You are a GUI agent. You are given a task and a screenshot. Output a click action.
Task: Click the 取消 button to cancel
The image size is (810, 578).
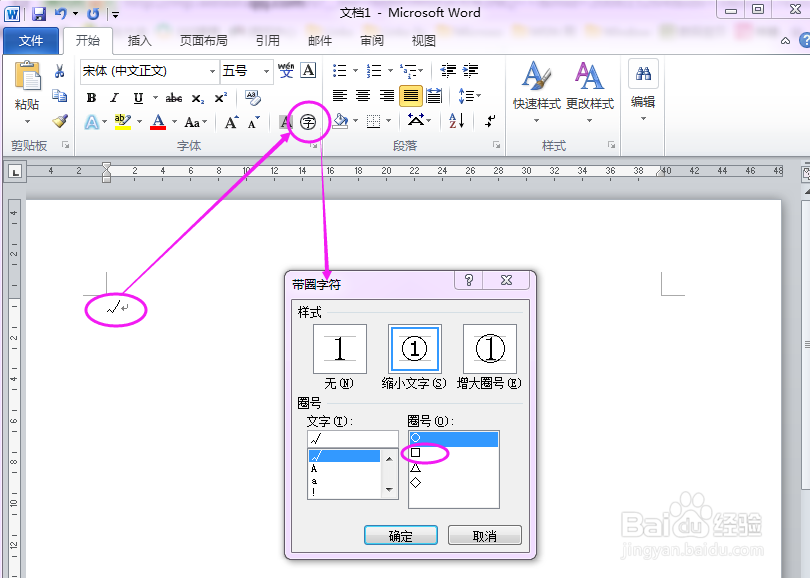pos(484,534)
